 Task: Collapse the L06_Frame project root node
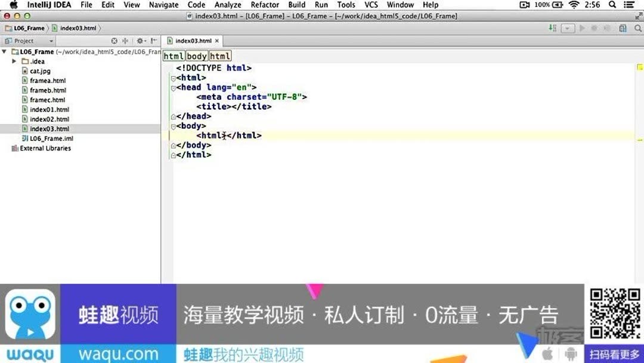pyautogui.click(x=5, y=51)
